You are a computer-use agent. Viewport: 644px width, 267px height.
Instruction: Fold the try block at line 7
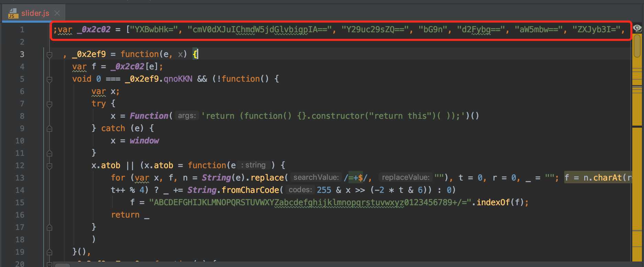coord(49,104)
